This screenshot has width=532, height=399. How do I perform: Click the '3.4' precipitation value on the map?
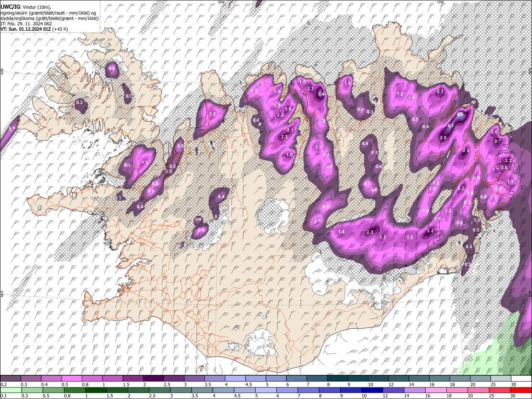[321, 94]
